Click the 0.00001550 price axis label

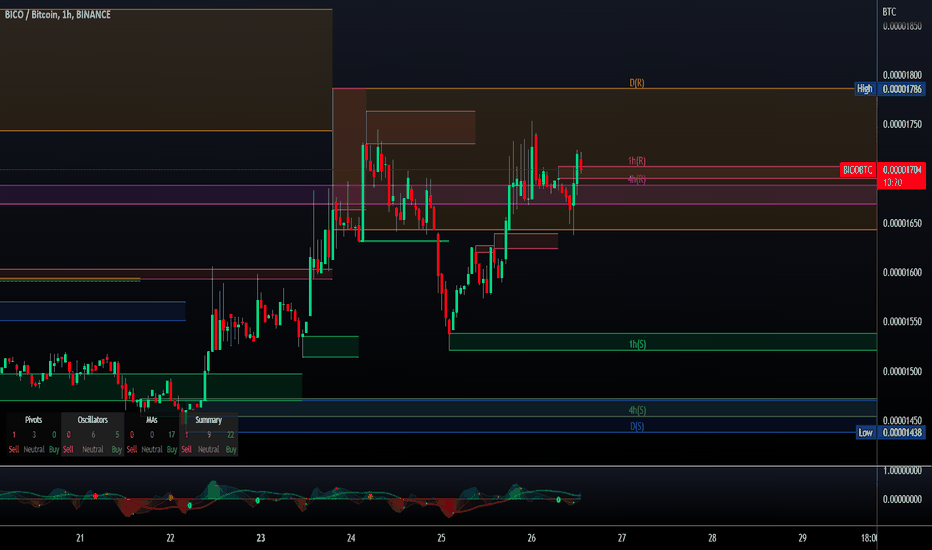coord(902,322)
